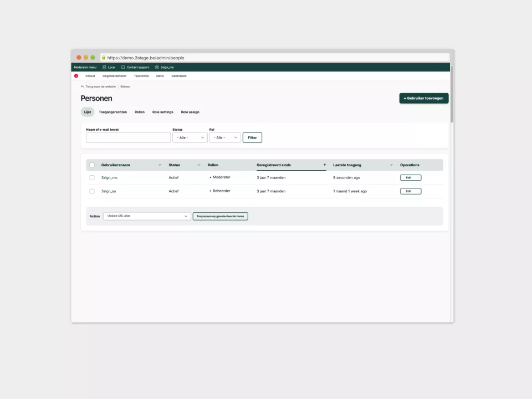Open the Taxonomie menu item
This screenshot has height=399, width=532.
[x=141, y=76]
